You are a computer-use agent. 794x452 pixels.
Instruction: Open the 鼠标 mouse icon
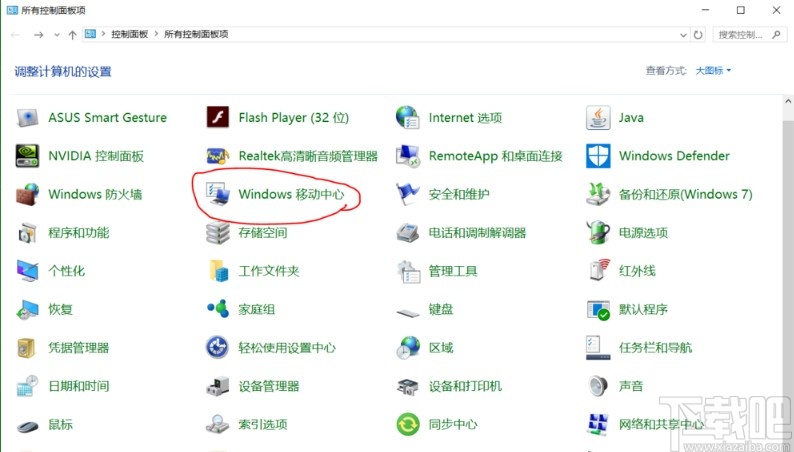coord(27,427)
